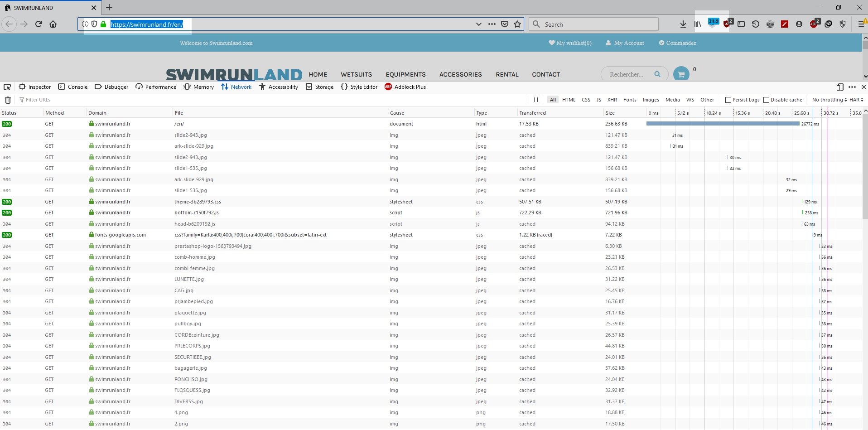Go to browser Home page
The image size is (868, 430).
pyautogui.click(x=53, y=24)
